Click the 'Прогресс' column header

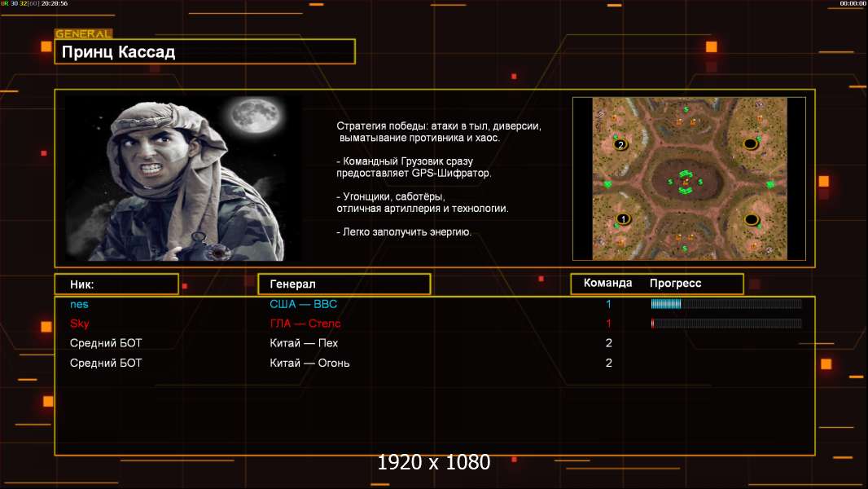(x=675, y=283)
